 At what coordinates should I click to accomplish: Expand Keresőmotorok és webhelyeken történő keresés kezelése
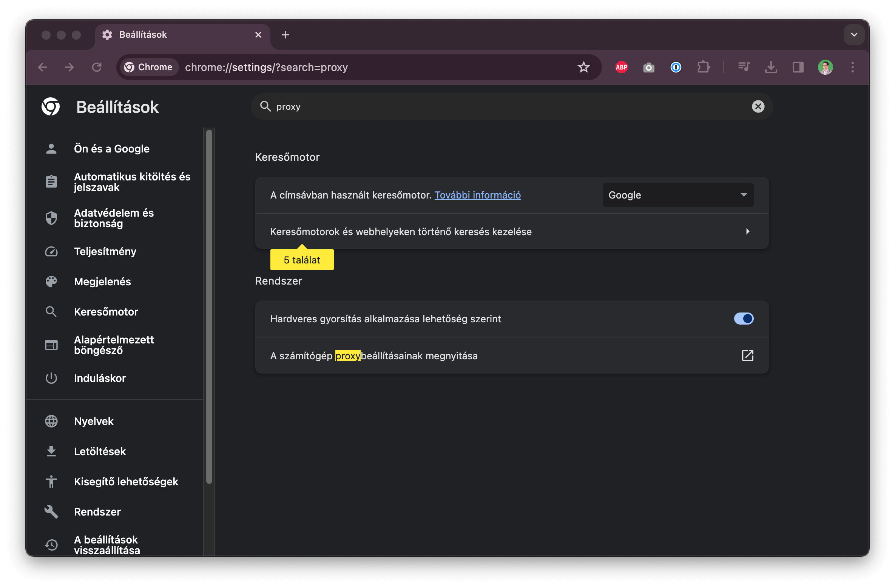click(512, 232)
